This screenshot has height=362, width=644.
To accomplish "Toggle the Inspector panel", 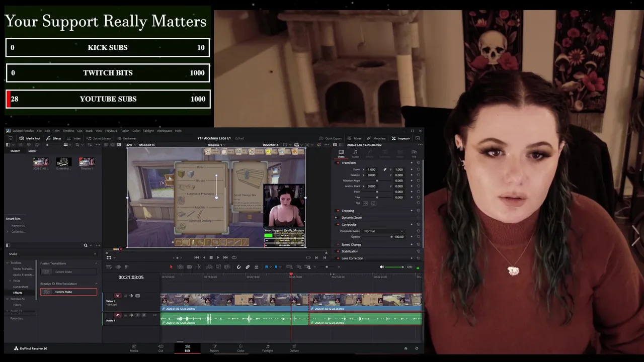I will click(401, 138).
